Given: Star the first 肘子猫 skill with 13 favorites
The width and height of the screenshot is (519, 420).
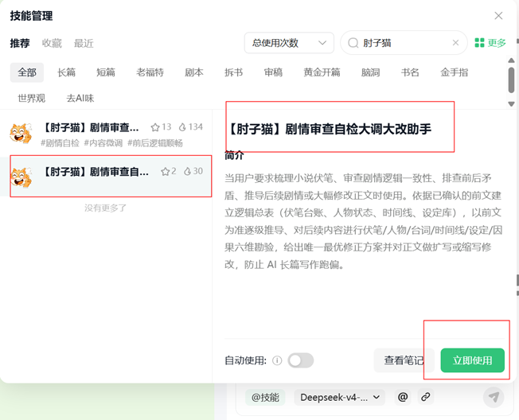Looking at the screenshot, I should pos(155,127).
